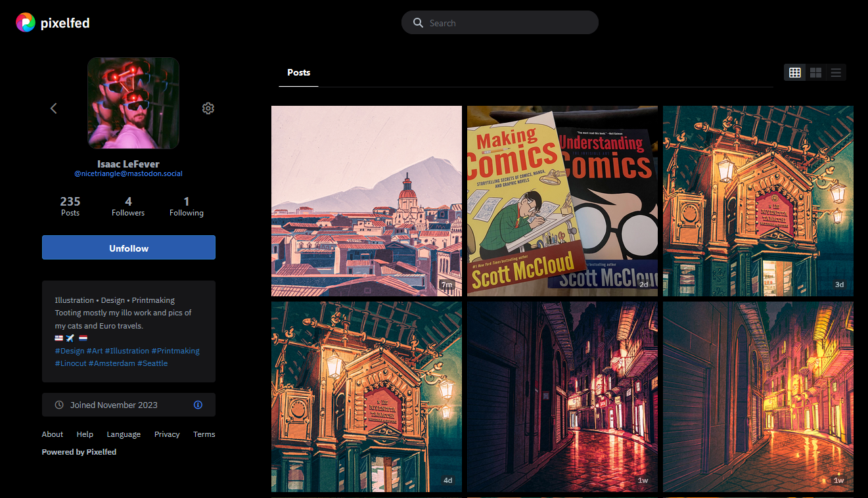868x498 pixels.
Task: Switch to list feed layout icon
Action: [836, 73]
